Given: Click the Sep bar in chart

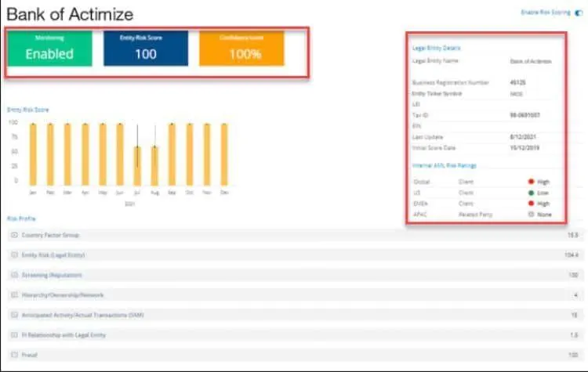Looking at the screenshot, I should (x=172, y=154).
